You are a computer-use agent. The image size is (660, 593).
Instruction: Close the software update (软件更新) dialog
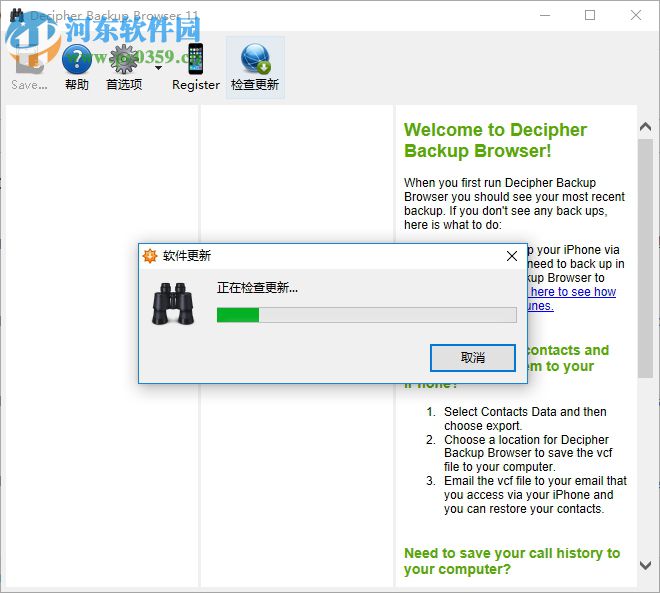click(x=512, y=256)
